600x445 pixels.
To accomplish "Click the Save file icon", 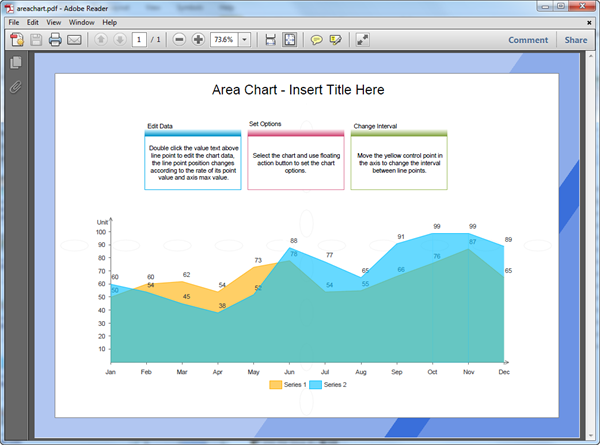I will (x=36, y=40).
